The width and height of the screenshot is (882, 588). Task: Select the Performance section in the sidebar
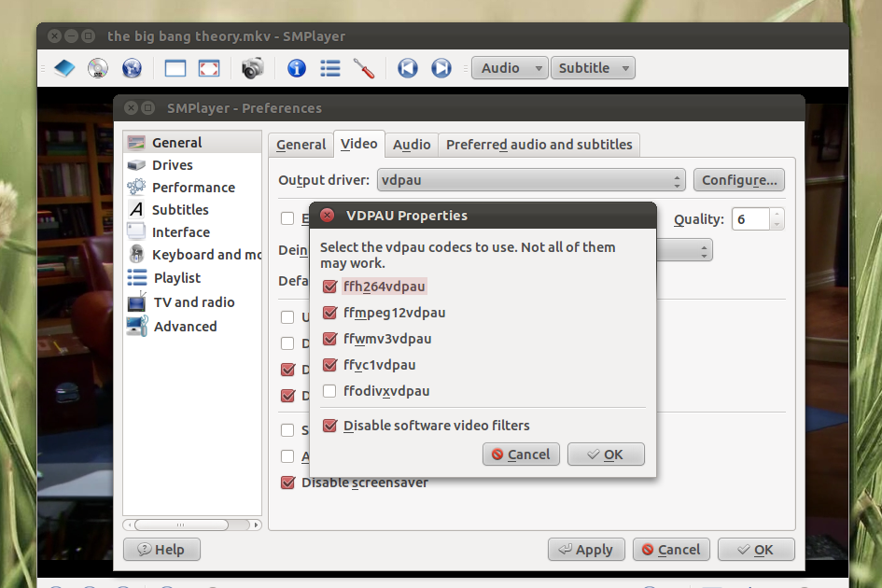[192, 187]
